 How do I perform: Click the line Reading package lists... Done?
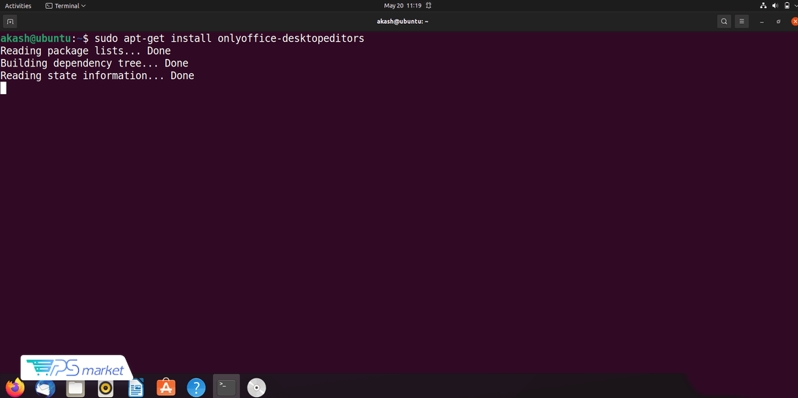coord(86,51)
